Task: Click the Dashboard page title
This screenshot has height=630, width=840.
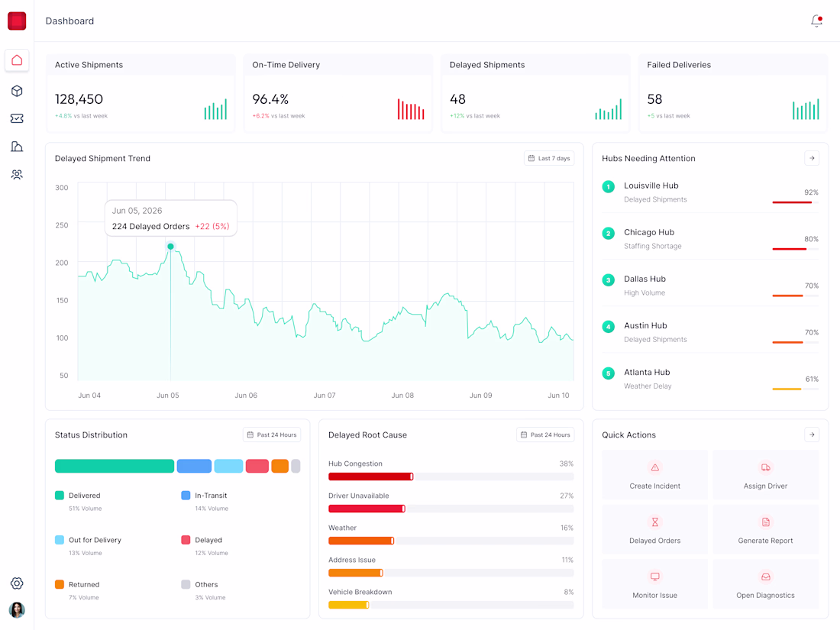Action: click(x=69, y=21)
